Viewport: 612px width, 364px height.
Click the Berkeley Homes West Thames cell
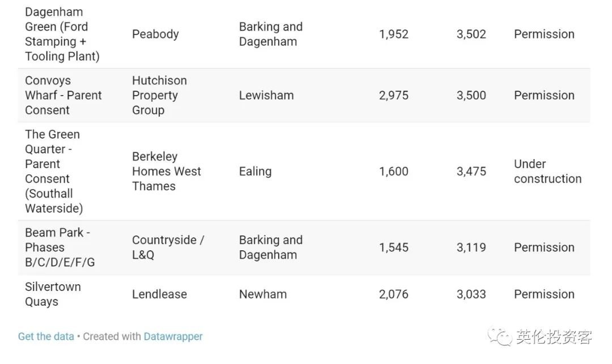166,171
